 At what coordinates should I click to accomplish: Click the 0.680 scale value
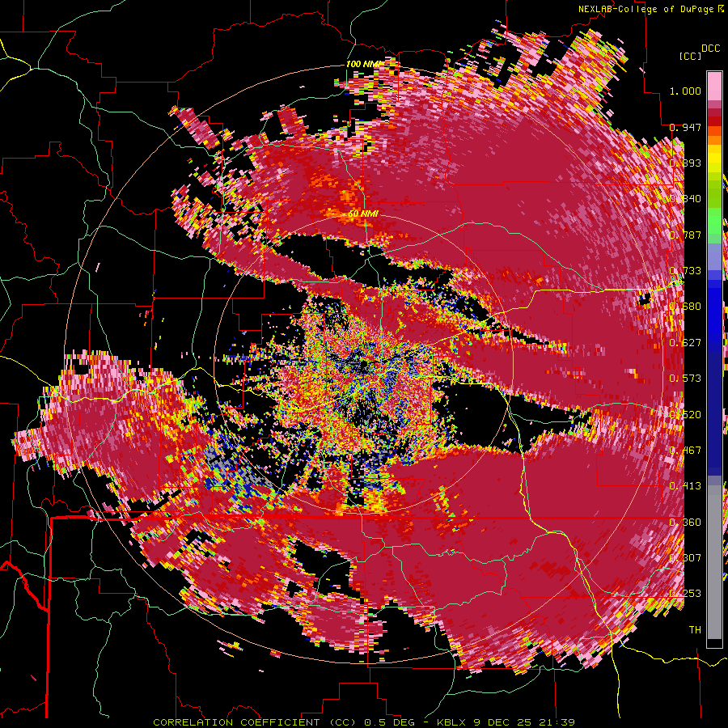(685, 307)
